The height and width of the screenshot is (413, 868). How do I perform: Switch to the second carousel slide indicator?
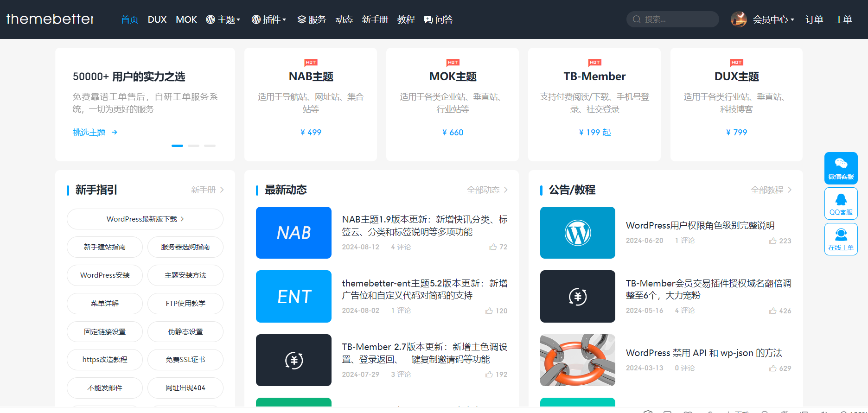[193, 146]
